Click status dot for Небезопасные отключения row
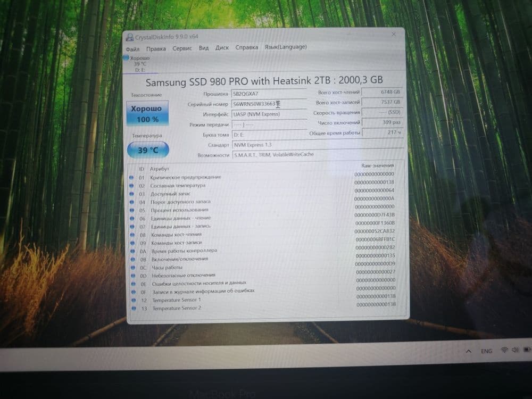This screenshot has width=532, height=399. click(134, 276)
